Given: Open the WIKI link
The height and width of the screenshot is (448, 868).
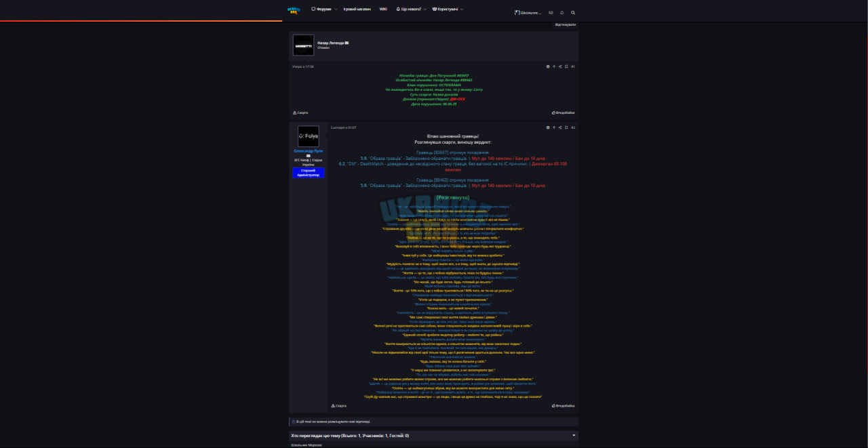Looking at the screenshot, I should [x=383, y=9].
